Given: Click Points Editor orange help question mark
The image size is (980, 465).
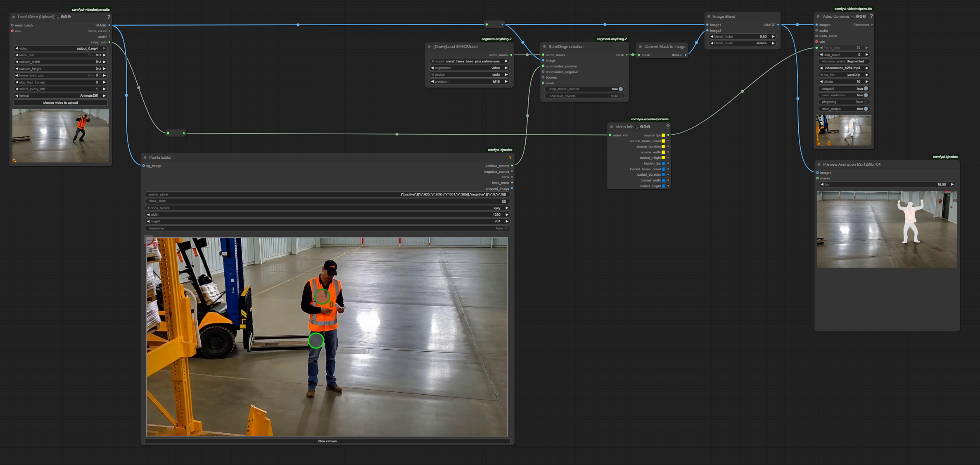Looking at the screenshot, I should 510,157.
